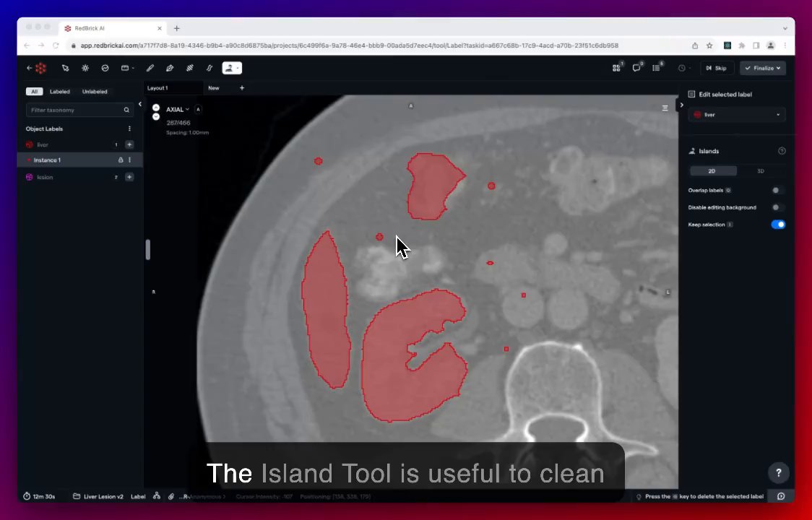Click the 12m 30s timer

pos(39,496)
